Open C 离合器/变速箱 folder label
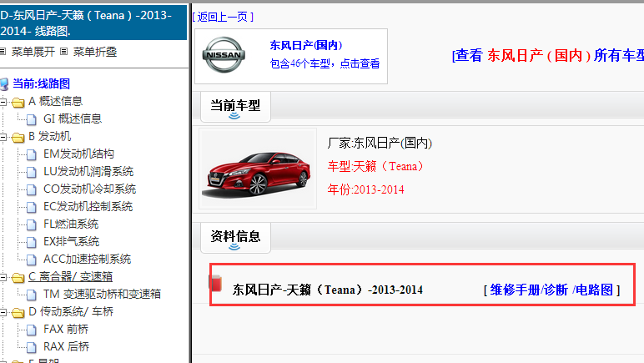The image size is (644, 363). (71, 277)
